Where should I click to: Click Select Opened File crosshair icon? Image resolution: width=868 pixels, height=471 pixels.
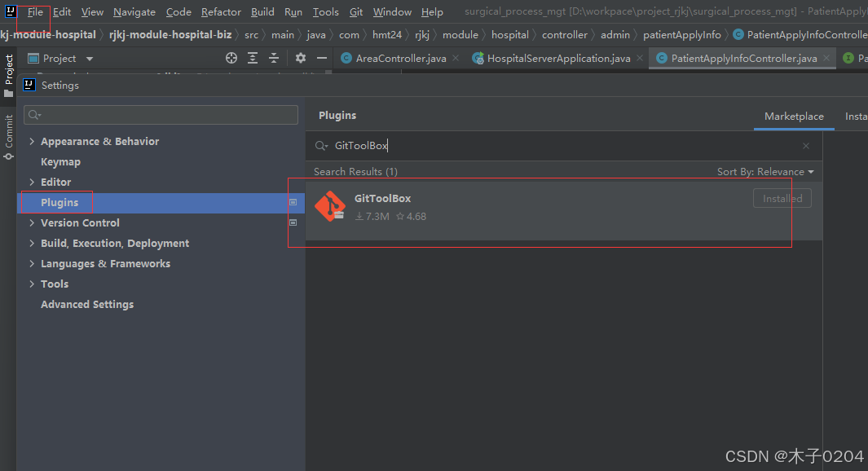pos(231,58)
